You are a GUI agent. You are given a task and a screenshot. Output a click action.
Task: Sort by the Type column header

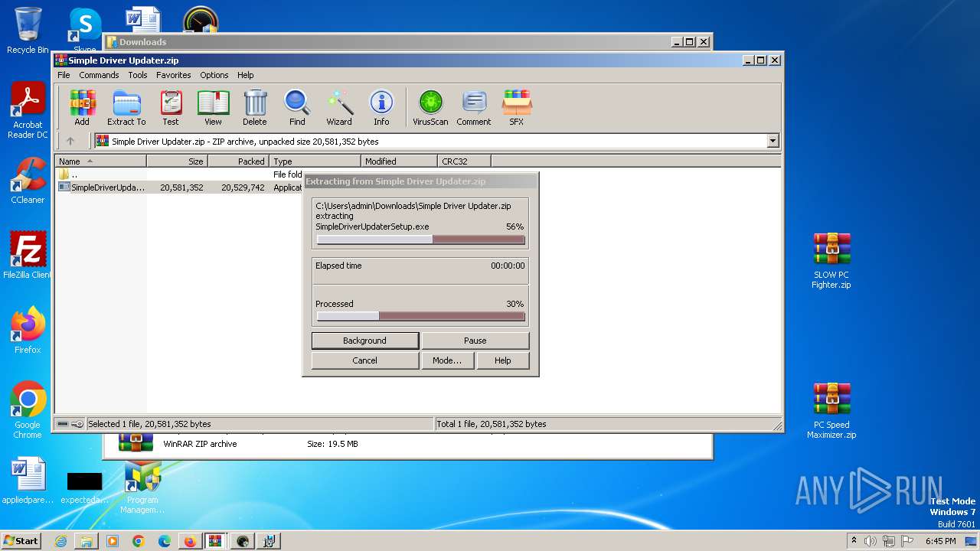(x=315, y=161)
